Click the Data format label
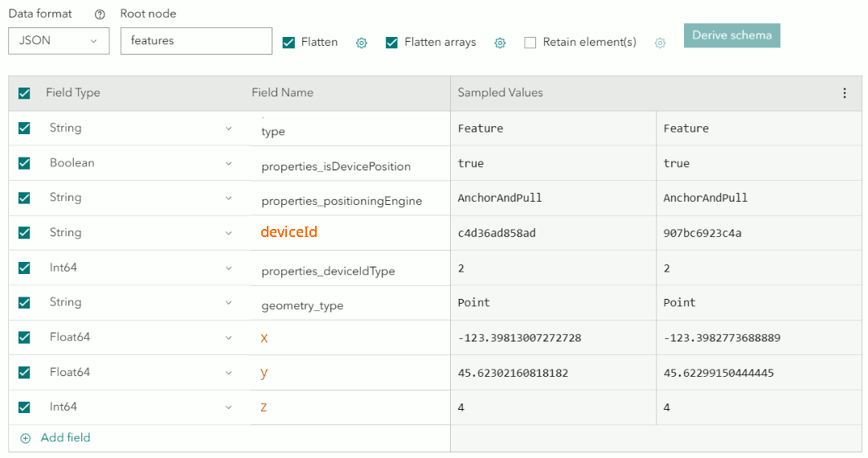The image size is (868, 458). [40, 14]
